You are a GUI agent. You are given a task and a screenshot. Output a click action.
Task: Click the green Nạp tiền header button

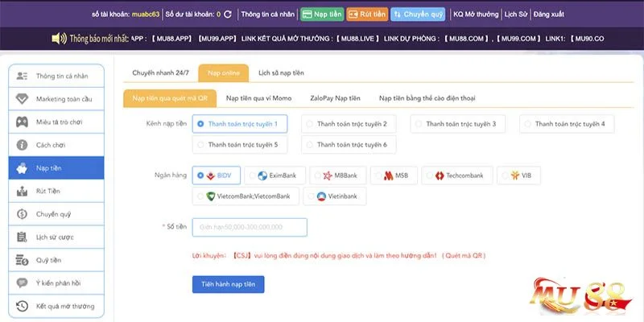pos(322,14)
